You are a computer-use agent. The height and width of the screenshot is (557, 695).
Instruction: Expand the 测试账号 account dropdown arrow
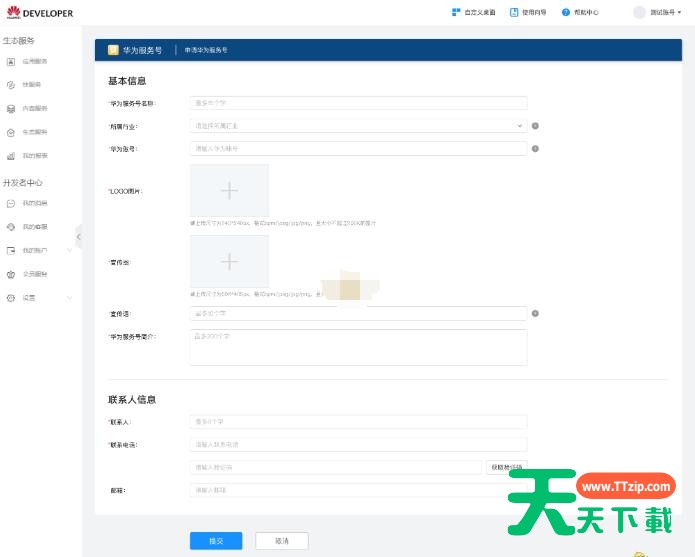pos(679,12)
